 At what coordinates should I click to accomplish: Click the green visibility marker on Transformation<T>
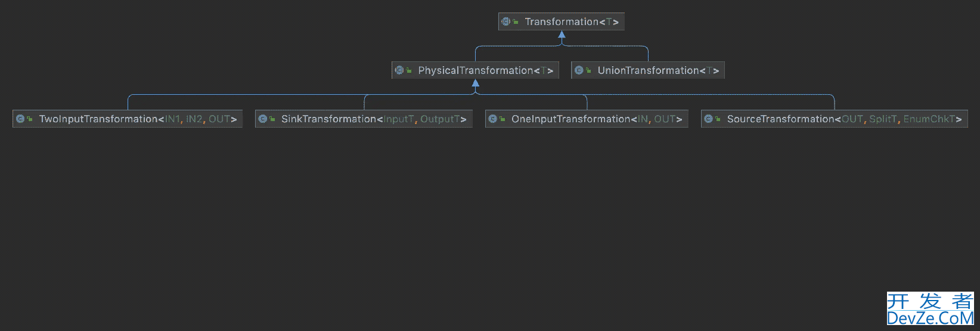coord(516,21)
